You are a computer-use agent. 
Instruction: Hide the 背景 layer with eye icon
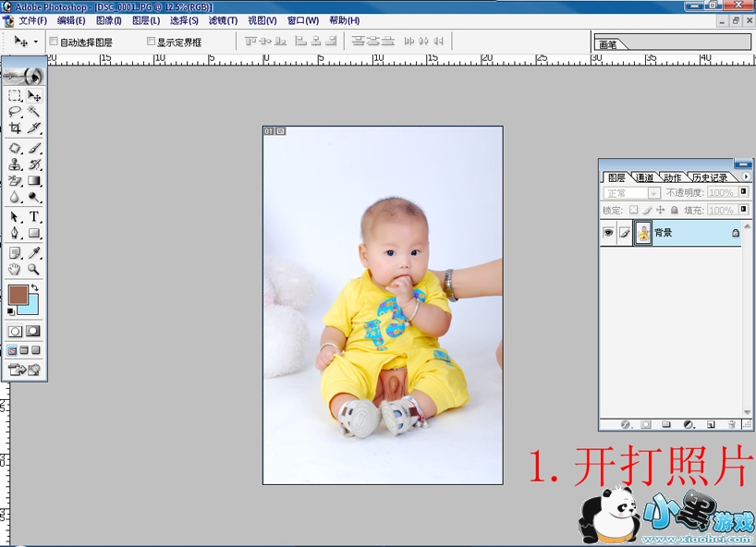[x=608, y=233]
